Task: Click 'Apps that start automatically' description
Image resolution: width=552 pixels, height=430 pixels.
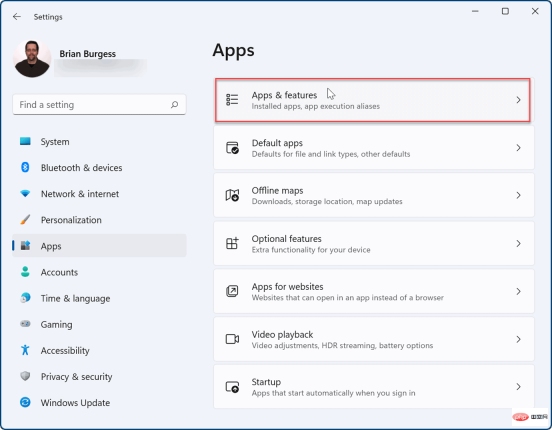Action: point(333,393)
